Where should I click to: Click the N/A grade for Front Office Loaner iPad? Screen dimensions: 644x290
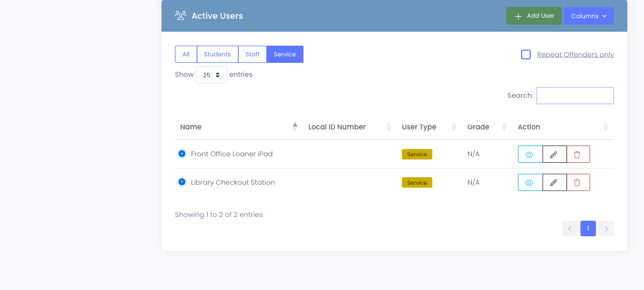pyautogui.click(x=473, y=154)
